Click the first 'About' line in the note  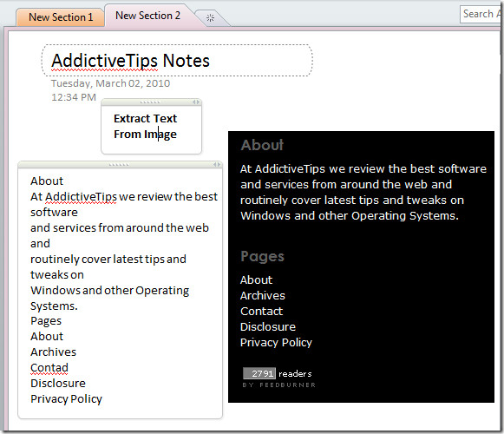(47, 181)
